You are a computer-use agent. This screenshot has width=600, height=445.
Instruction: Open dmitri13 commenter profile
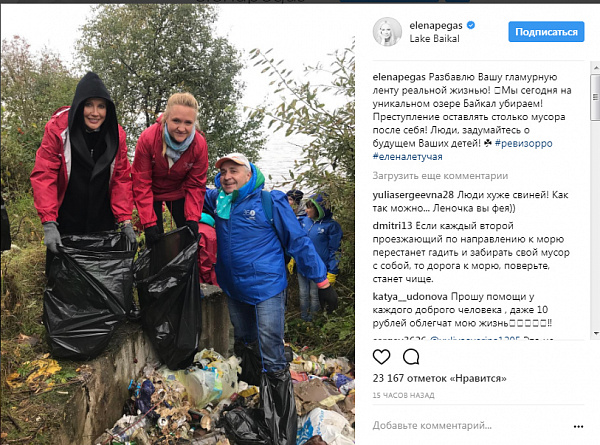pos(392,226)
